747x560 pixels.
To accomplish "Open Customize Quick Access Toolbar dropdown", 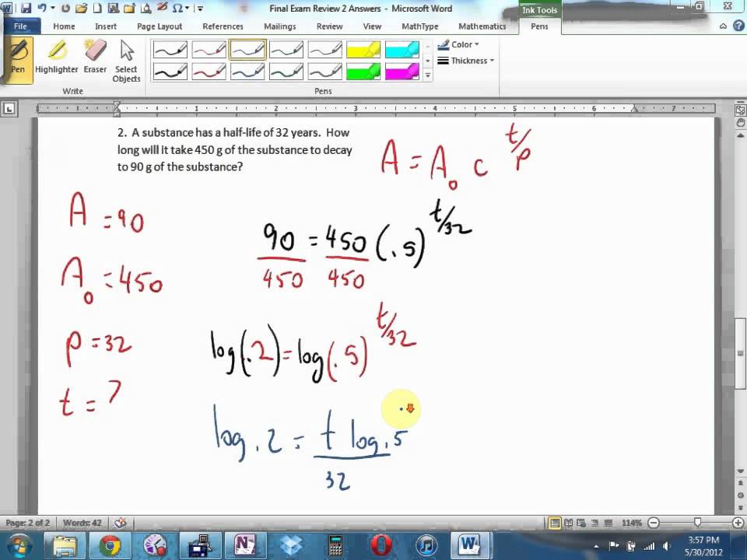I will tap(200, 8).
